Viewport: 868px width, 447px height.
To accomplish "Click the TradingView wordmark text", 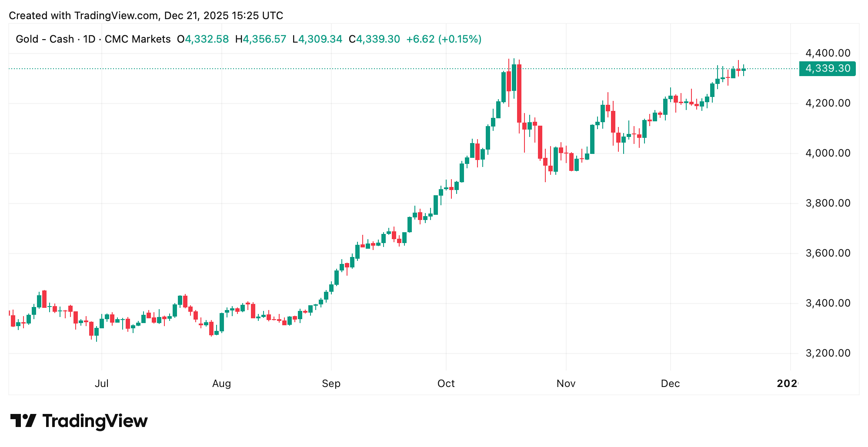I will (x=95, y=421).
